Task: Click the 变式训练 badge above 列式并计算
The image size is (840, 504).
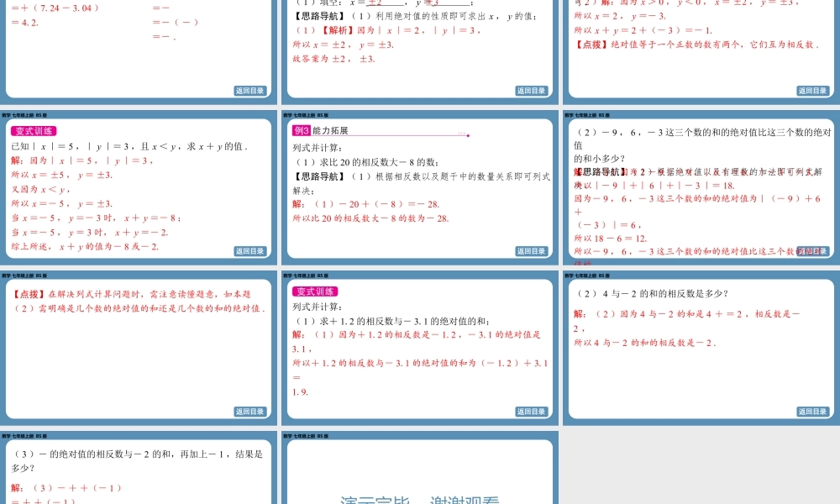Action: (x=315, y=291)
